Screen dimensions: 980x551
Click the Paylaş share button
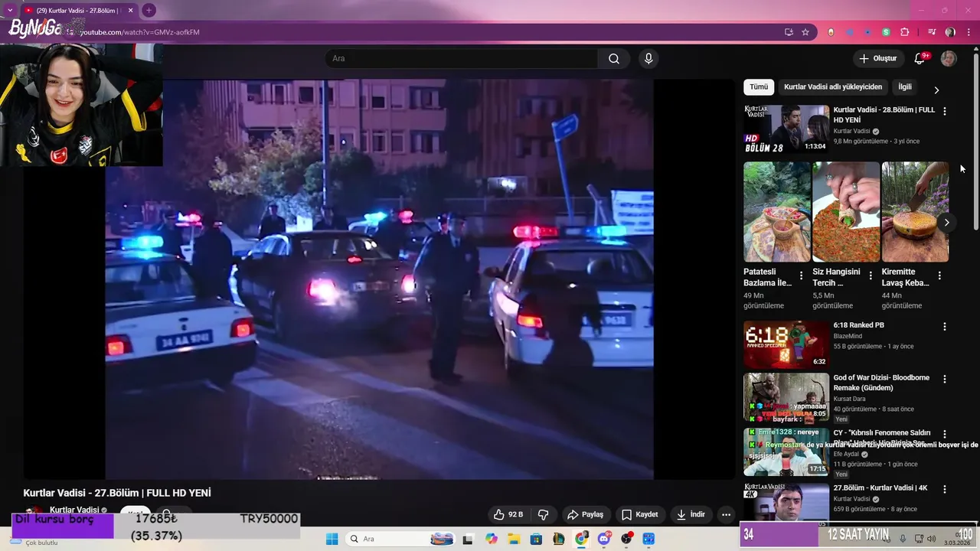[x=586, y=514]
